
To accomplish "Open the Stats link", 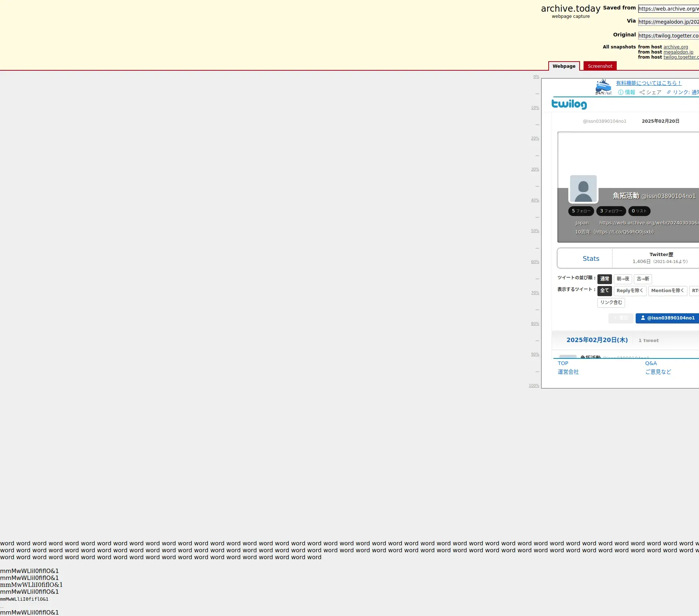I will 591,259.
